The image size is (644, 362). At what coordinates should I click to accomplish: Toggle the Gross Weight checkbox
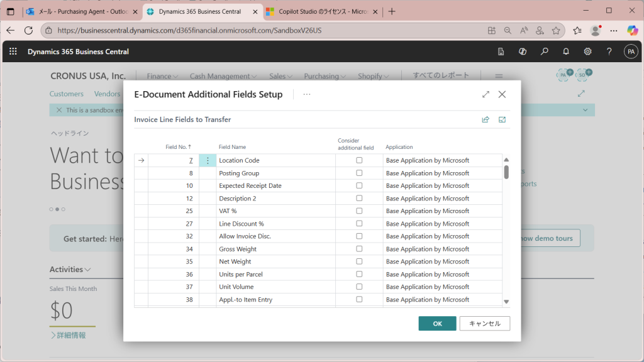click(359, 249)
